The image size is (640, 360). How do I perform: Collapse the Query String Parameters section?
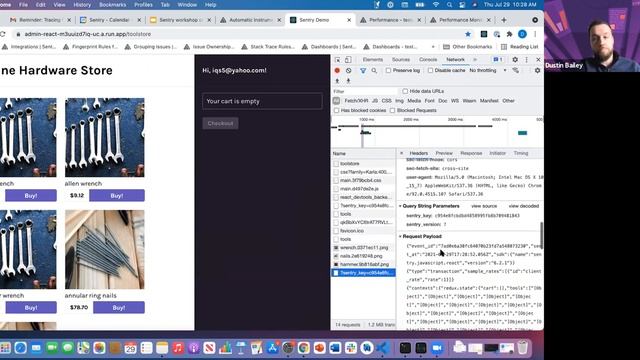400,206
